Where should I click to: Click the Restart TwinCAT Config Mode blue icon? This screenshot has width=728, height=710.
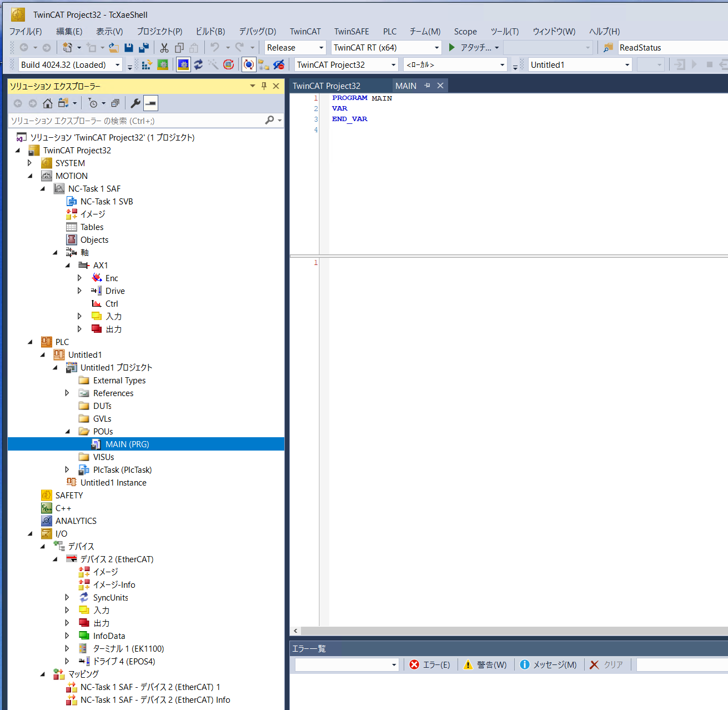(x=183, y=65)
